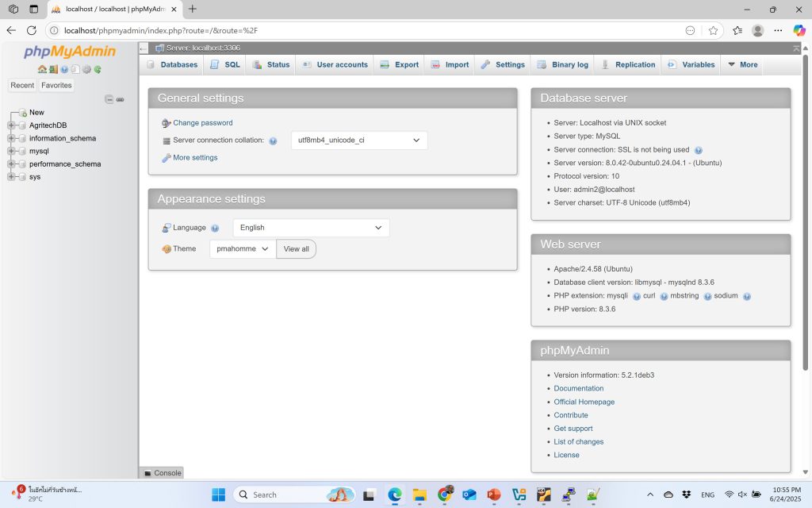The width and height of the screenshot is (812, 508).
Task: Expand the sys database tree node
Action: point(11,177)
